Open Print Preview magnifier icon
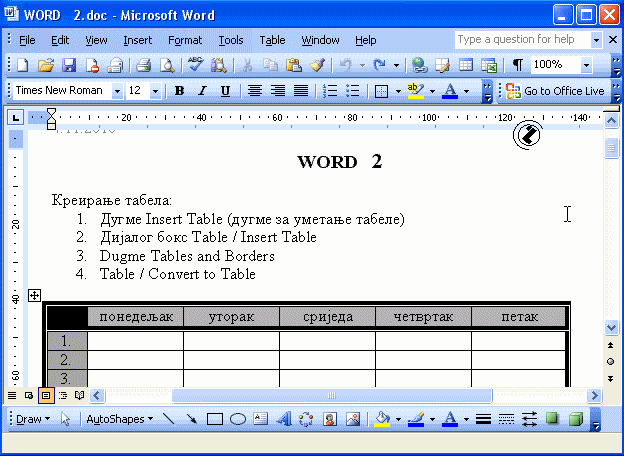This screenshot has width=624, height=456. tap(167, 65)
